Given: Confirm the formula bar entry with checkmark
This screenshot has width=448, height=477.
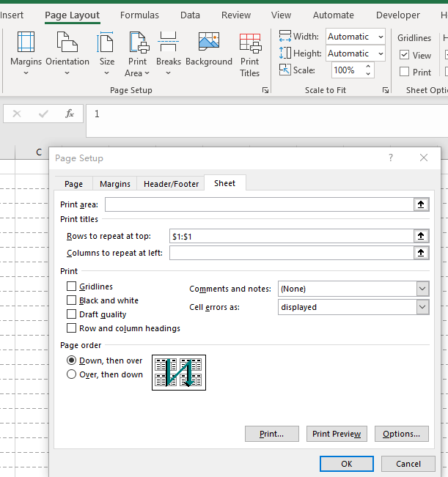Looking at the screenshot, I should (x=43, y=114).
